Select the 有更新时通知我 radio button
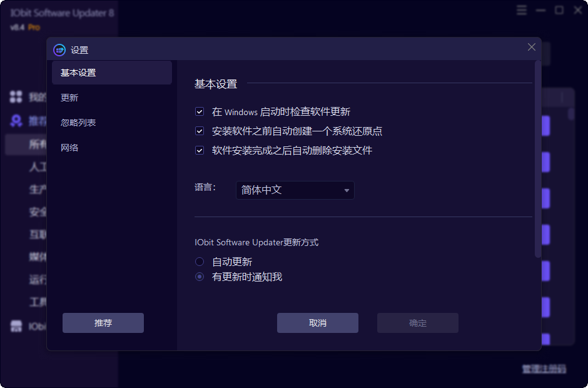Image resolution: width=588 pixels, height=388 pixels. [x=199, y=277]
